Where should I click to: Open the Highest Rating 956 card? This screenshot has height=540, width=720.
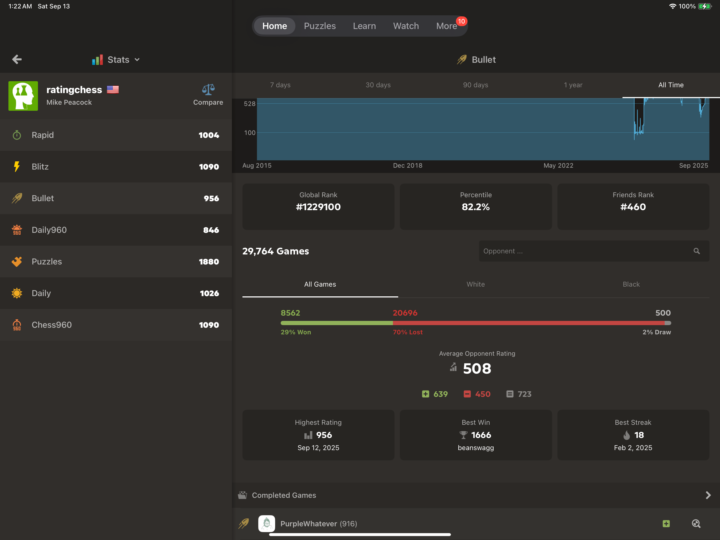(318, 435)
